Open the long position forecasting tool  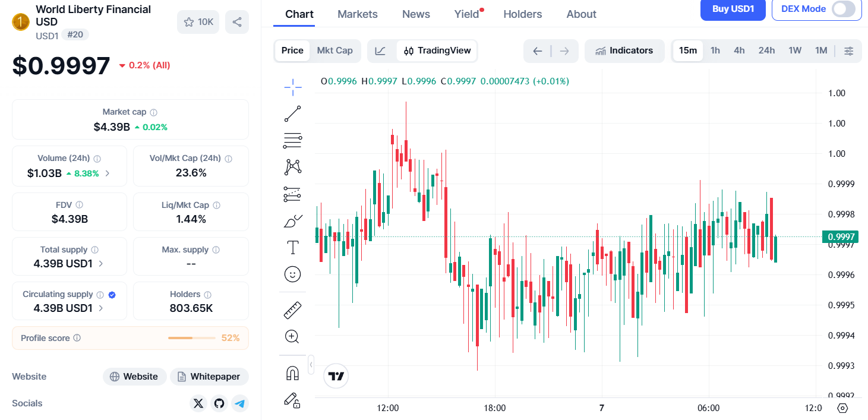(x=292, y=194)
